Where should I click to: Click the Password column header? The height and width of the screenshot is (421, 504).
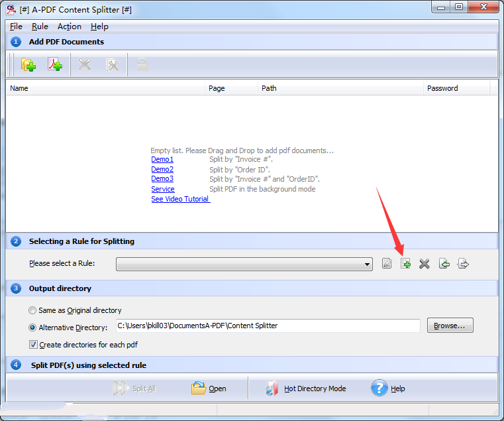pos(457,88)
